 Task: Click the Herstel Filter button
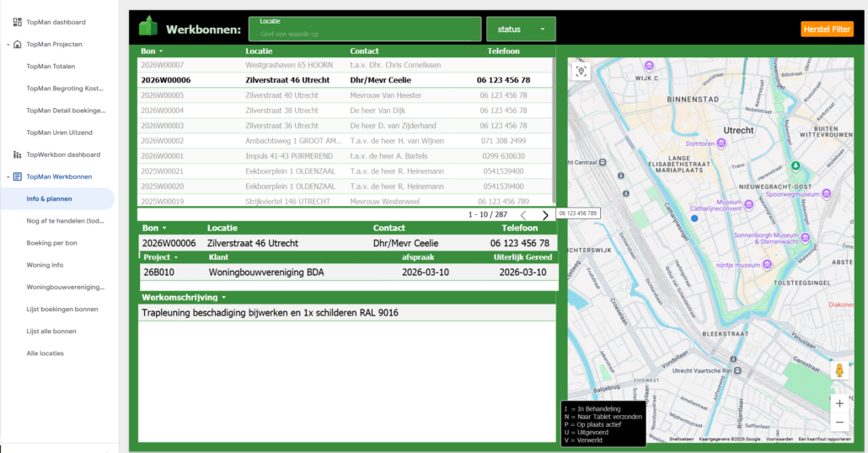[827, 30]
